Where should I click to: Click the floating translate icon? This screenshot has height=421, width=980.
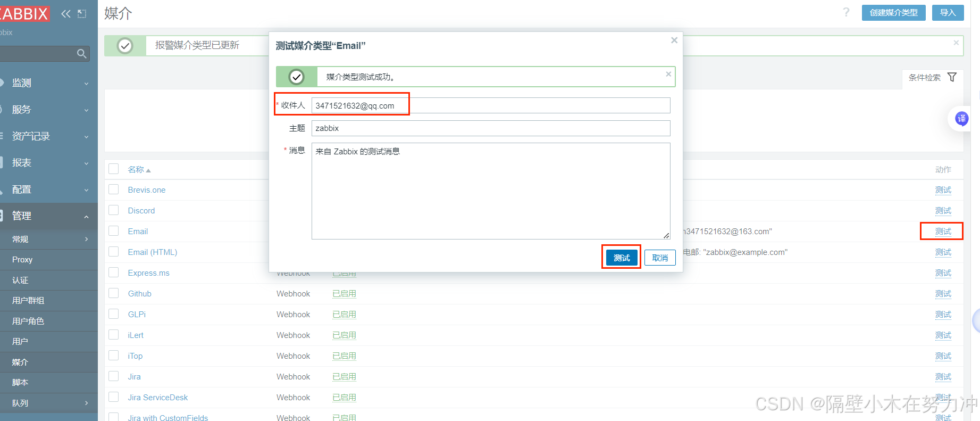click(961, 119)
